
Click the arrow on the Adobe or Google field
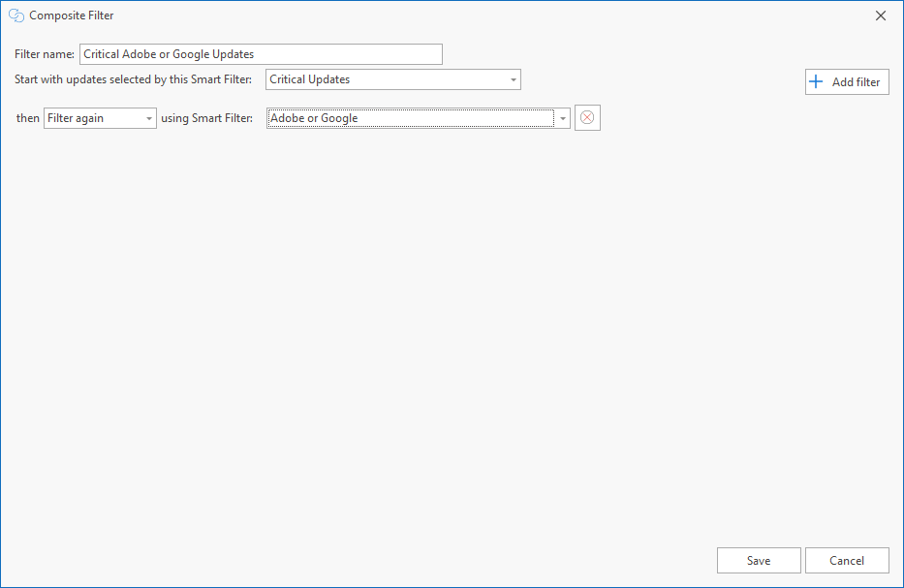(x=563, y=116)
